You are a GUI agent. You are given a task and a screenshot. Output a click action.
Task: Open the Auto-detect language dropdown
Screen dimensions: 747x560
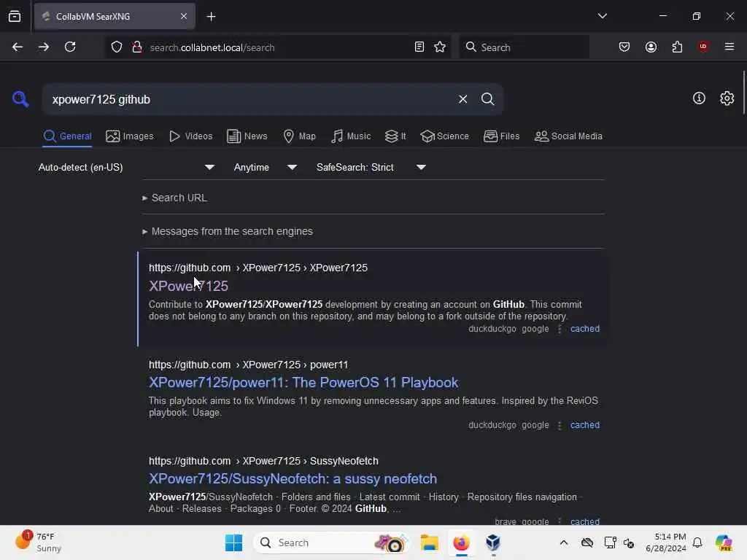126,167
